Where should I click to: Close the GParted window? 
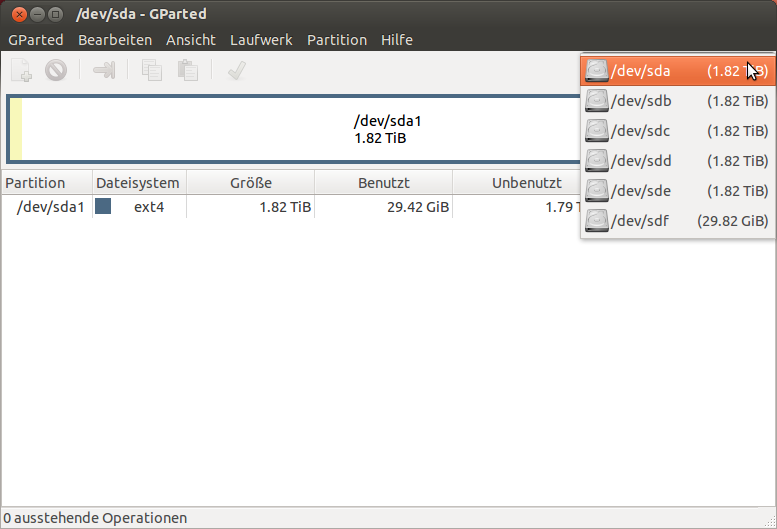point(19,14)
